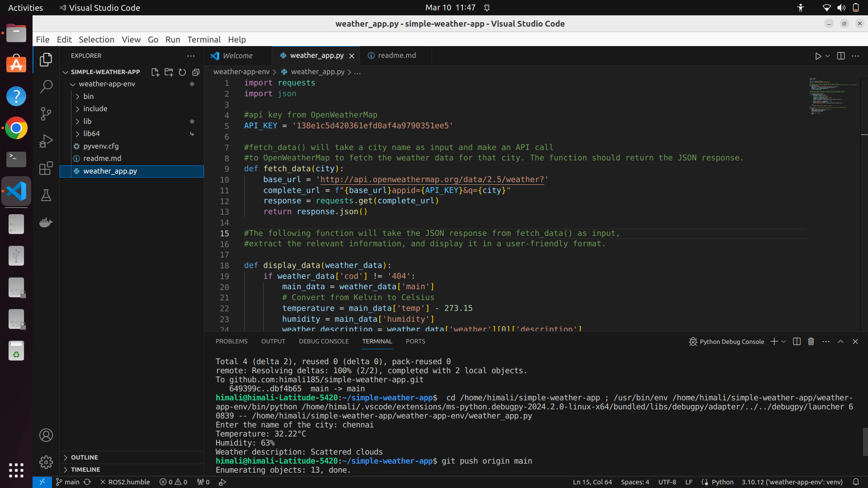This screenshot has height=488, width=868.
Task: Click the Spaces: 4 indentation setting
Action: point(635,482)
